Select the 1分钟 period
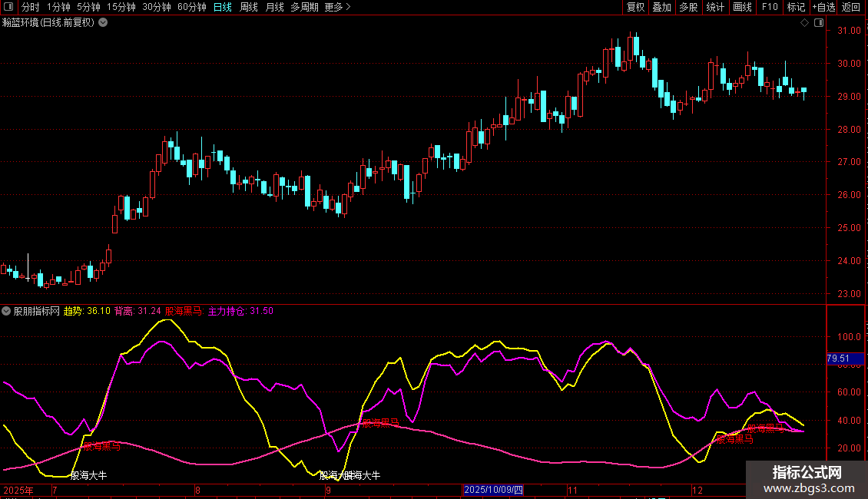Image resolution: width=868 pixels, height=499 pixels. 58,7
